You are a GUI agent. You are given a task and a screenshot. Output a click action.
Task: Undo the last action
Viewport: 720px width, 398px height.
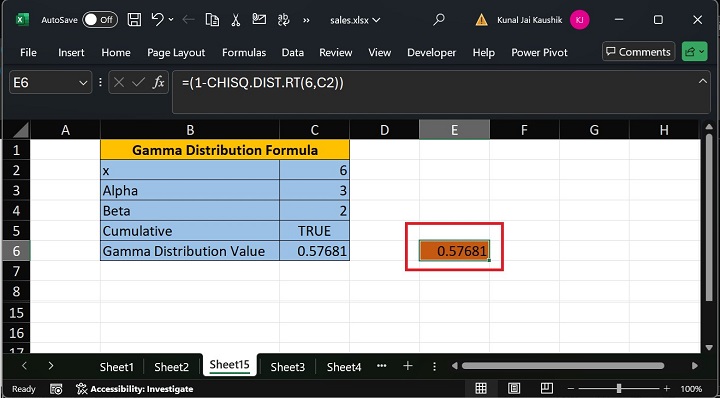tap(157, 19)
